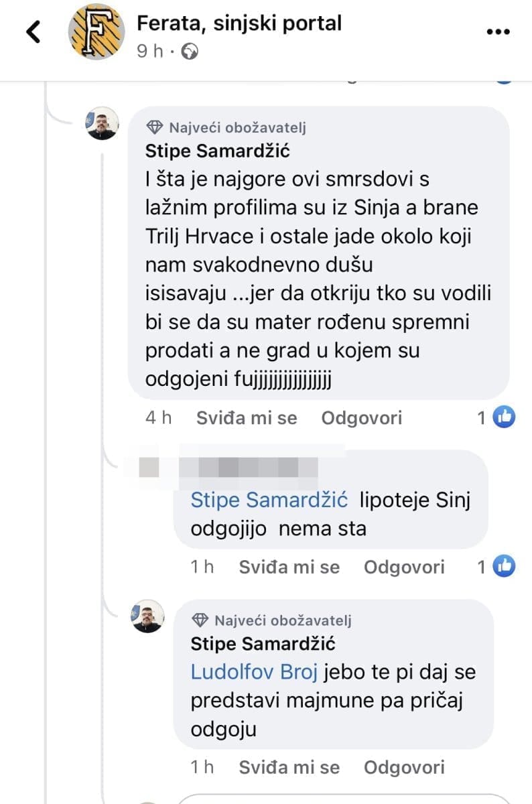Reply to the comment posted 4 h ago
Viewport: 532px width, 804px height.
[x=362, y=418]
